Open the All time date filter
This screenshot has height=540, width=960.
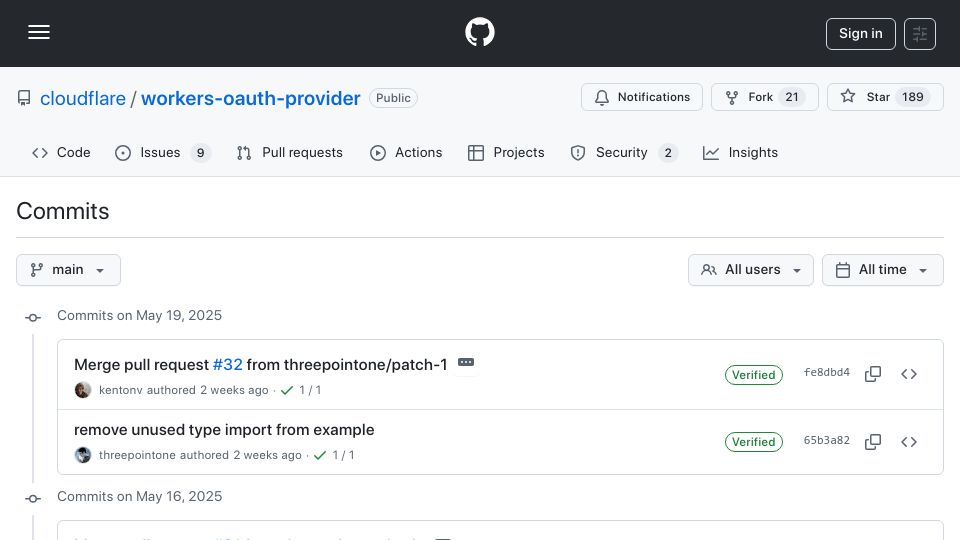coord(882,270)
